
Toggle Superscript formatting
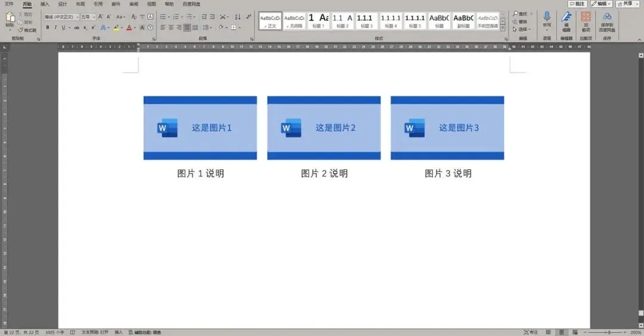point(93,27)
